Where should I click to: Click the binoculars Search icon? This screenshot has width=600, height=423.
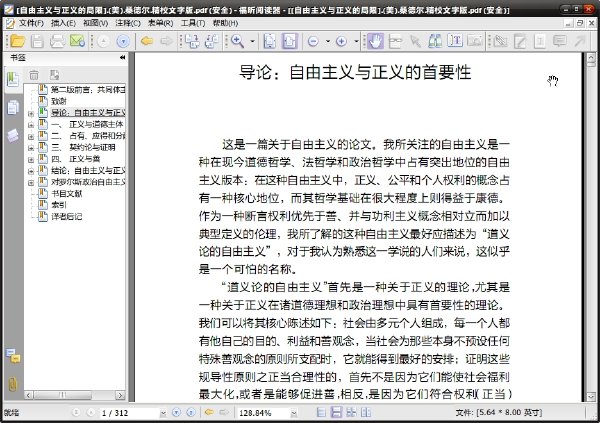[435, 41]
